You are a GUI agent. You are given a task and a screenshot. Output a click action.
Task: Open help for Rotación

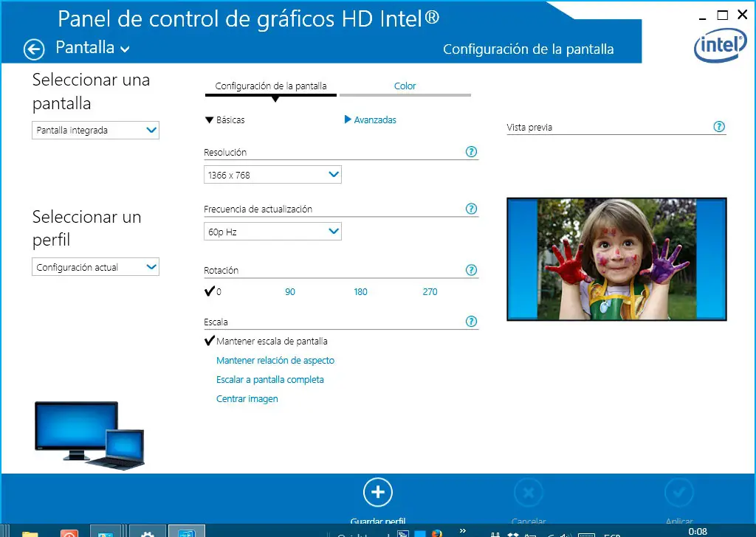[x=471, y=270]
